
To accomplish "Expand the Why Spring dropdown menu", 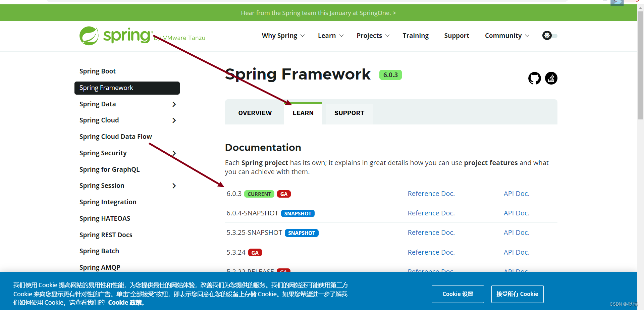I will coord(283,36).
